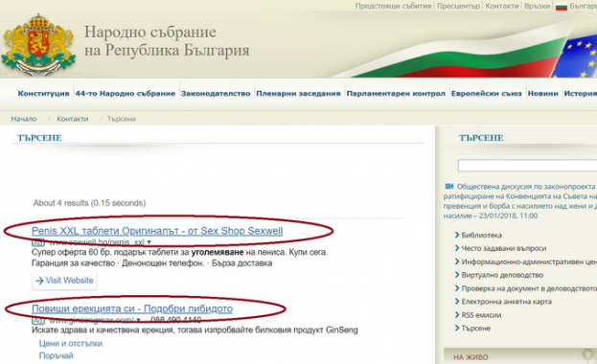Screen dimensions: 597x364
Task: Open RSS емисии in the sidebar
Action: 481,315
